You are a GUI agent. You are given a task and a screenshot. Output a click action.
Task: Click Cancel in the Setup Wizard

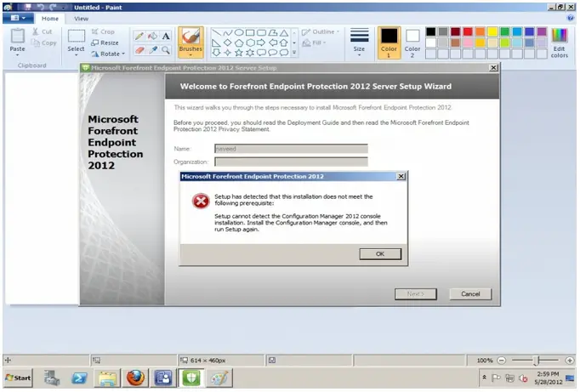[470, 294]
